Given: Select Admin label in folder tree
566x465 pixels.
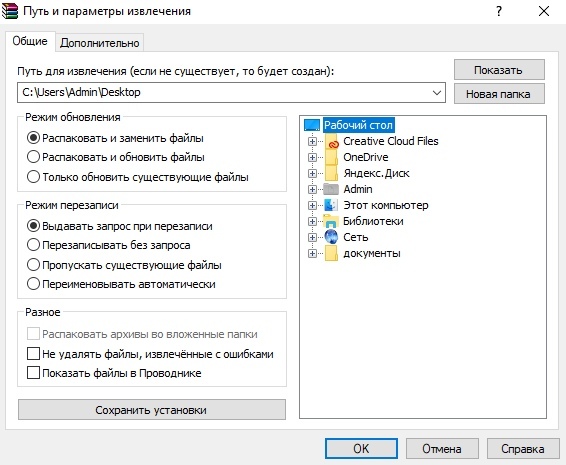Looking at the screenshot, I should [x=358, y=189].
